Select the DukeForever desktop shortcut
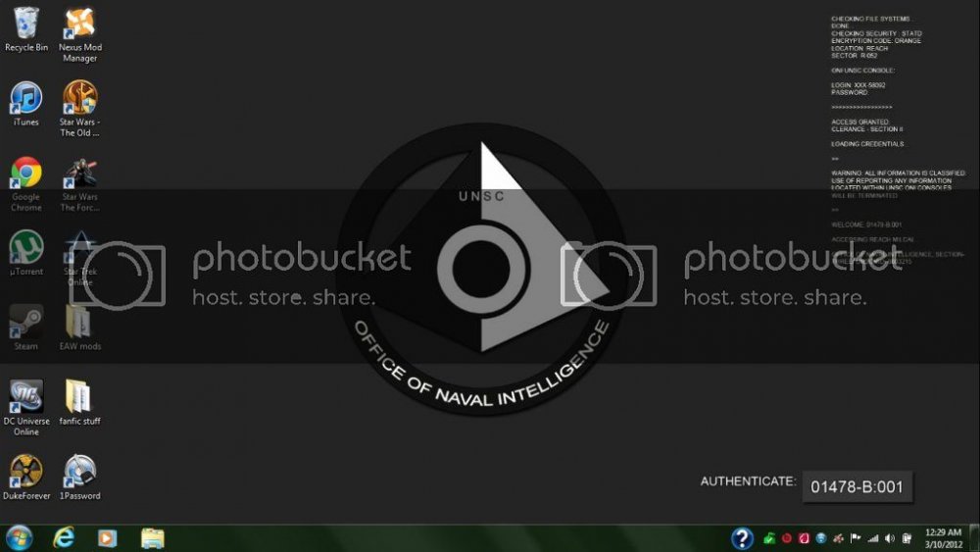The image size is (980, 552). [x=26, y=477]
